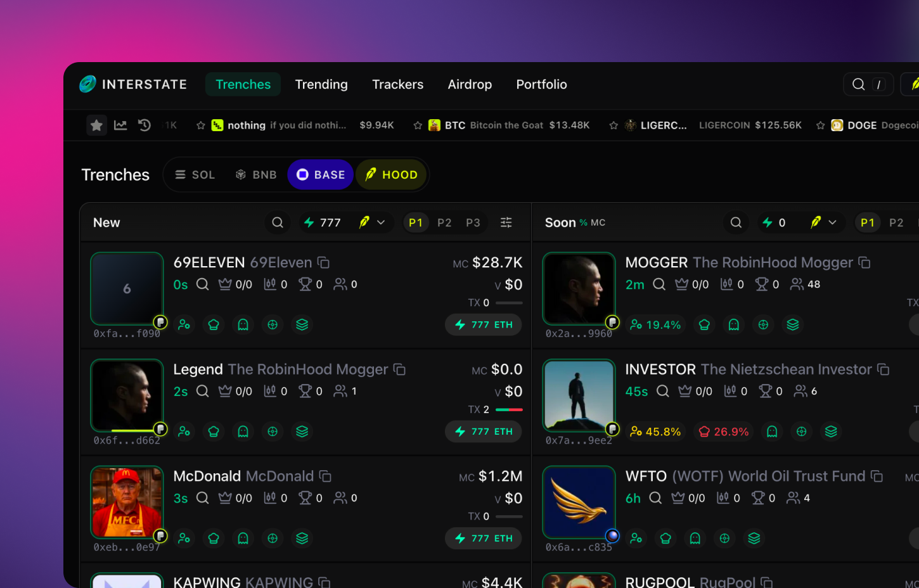Favorite the BTC Bitcoin the Goat star
This screenshot has height=588, width=919.
(418, 125)
